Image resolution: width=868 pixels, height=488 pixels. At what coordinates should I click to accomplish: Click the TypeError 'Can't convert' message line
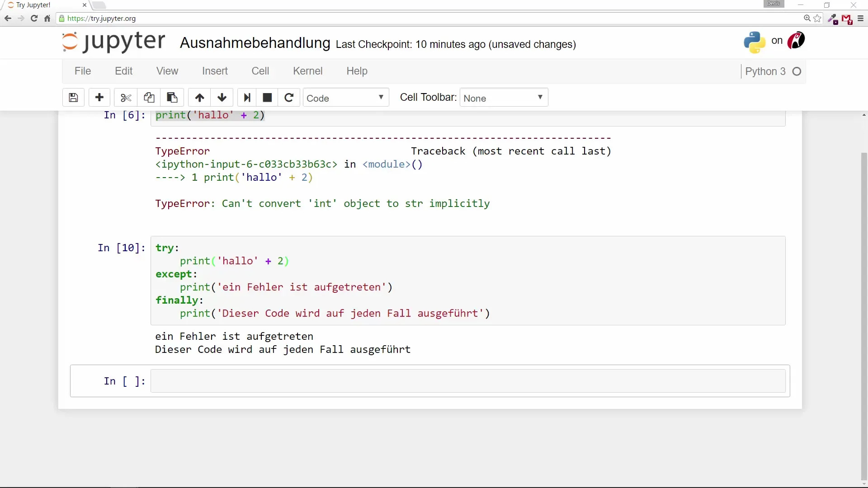click(322, 203)
